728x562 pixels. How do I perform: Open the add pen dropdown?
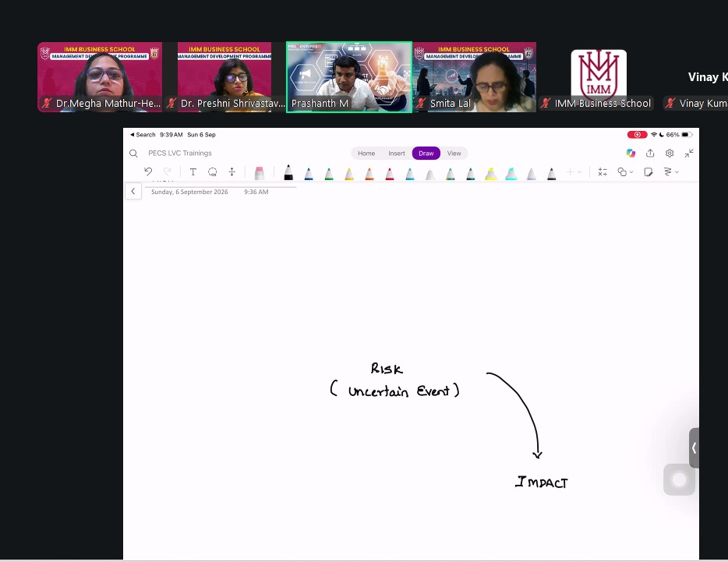pos(574,171)
